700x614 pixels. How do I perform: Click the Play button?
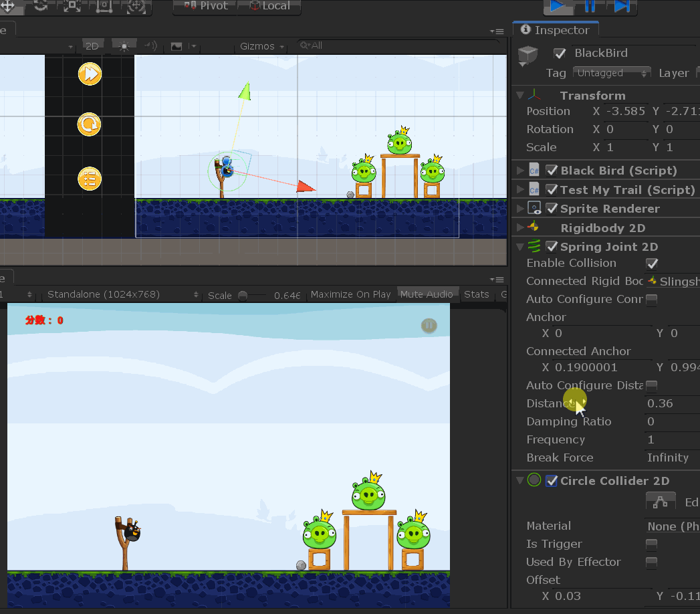point(558,6)
